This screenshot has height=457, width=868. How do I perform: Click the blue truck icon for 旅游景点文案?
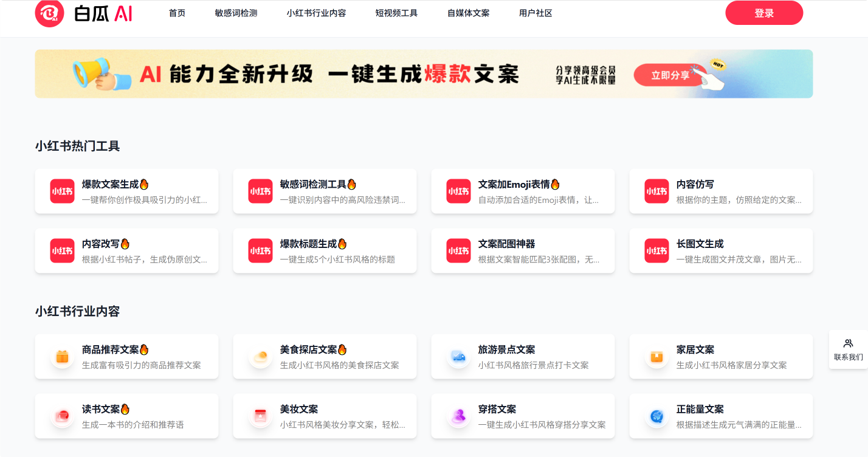pos(458,356)
